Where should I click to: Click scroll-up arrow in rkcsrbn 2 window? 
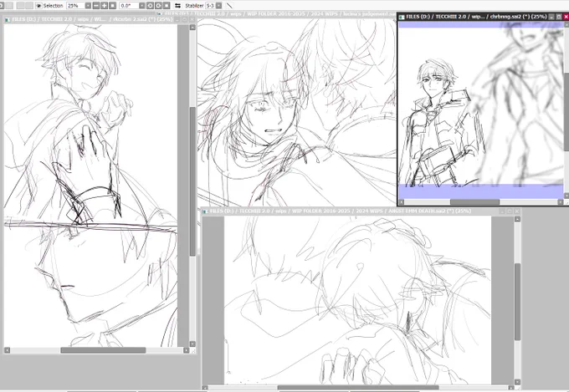tap(192, 28)
